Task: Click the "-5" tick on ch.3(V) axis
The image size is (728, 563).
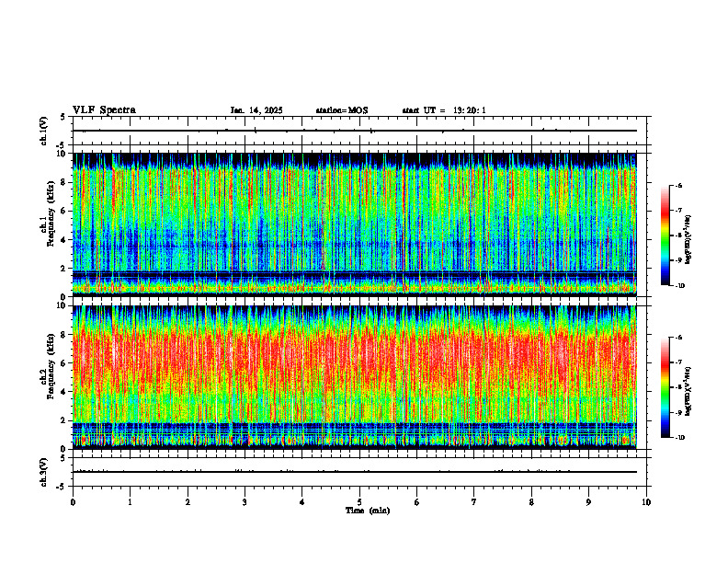Action: 62,487
